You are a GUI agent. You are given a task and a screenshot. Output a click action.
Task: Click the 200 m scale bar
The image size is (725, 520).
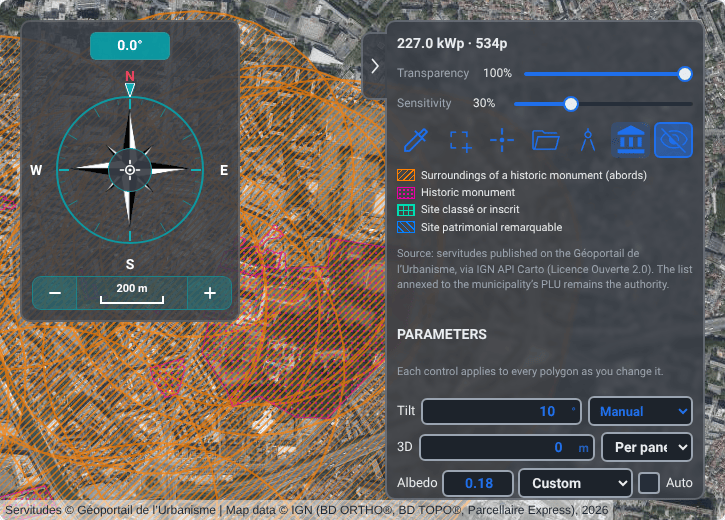132,293
